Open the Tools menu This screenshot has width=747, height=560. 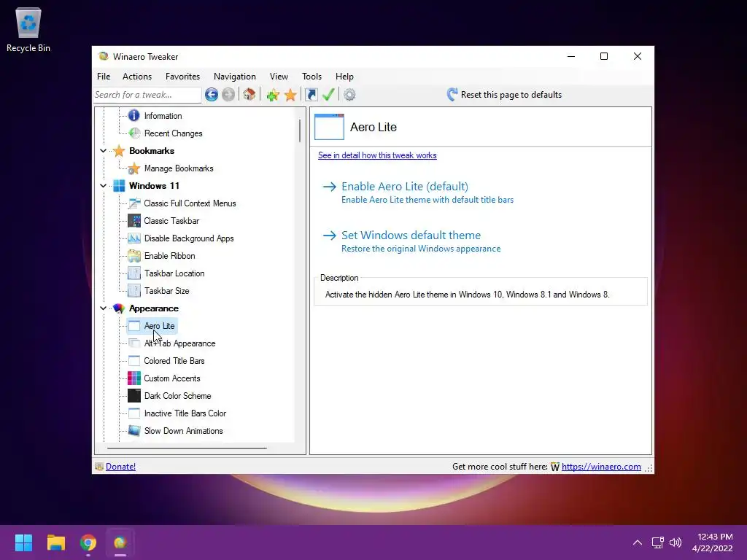point(311,76)
